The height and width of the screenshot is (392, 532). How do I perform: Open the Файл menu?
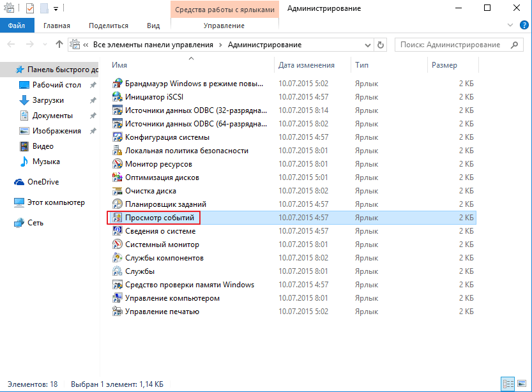pyautogui.click(x=16, y=26)
